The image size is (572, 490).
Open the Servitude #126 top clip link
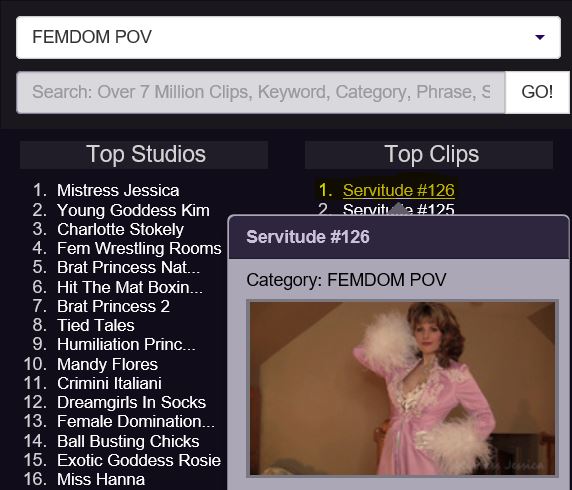tap(398, 190)
